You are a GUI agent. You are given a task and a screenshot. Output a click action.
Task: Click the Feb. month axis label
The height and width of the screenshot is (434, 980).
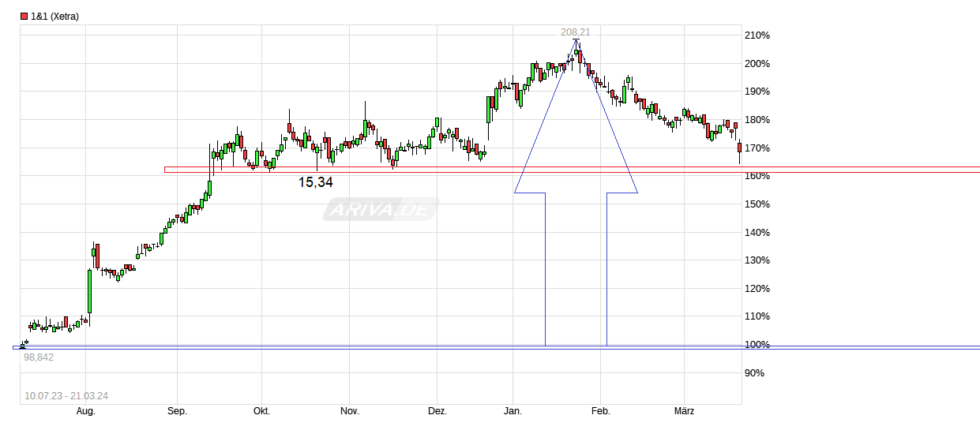(x=600, y=411)
